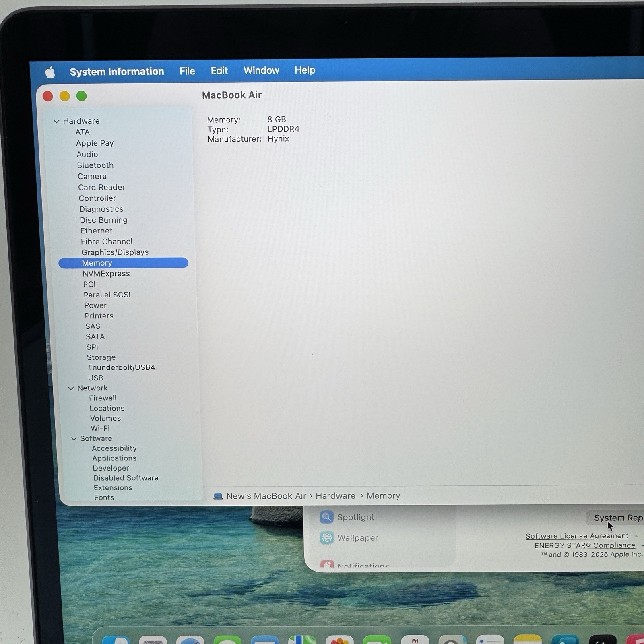Collapse the Software section
The image size is (644, 644).
point(74,439)
